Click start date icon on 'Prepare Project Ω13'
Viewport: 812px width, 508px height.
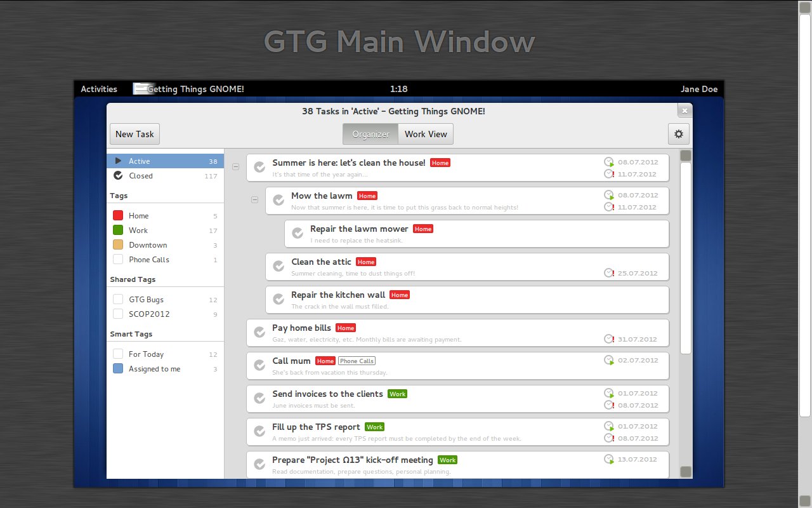pyautogui.click(x=609, y=459)
